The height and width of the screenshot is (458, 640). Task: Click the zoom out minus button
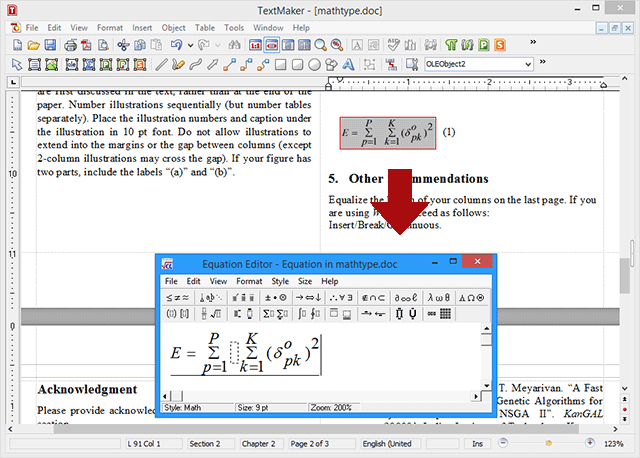click(503, 443)
